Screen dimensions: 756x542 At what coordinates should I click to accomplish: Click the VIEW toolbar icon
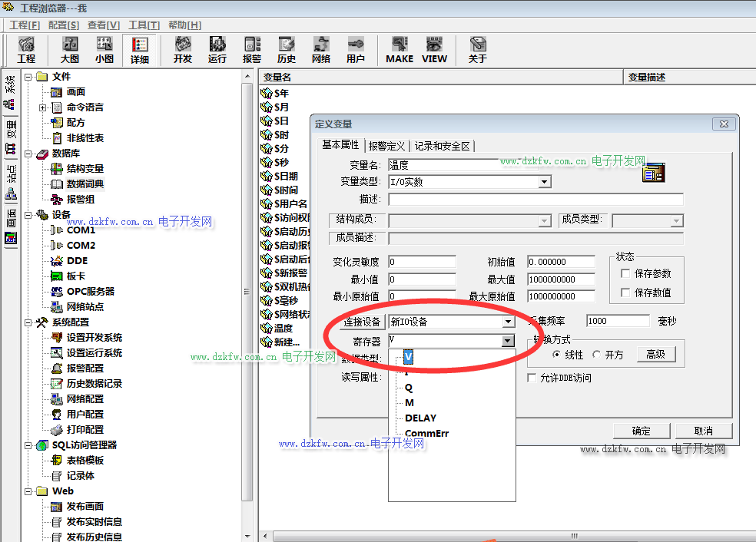pos(434,50)
